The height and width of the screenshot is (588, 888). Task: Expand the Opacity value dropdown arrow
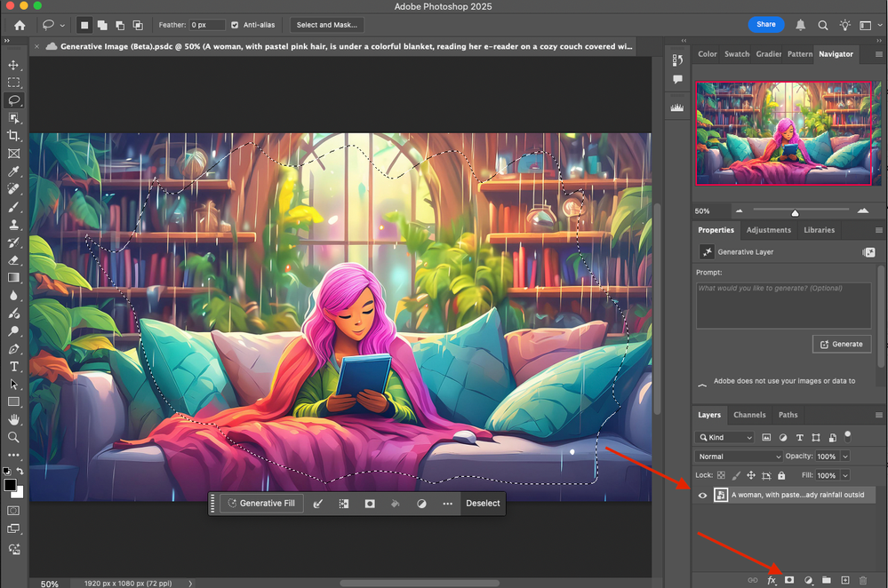(x=844, y=457)
